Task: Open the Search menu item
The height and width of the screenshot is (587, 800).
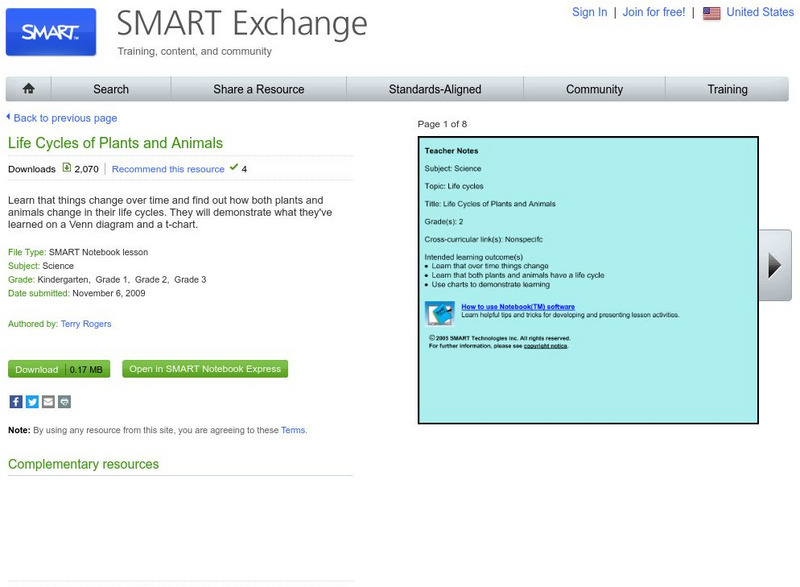Action: tap(111, 89)
